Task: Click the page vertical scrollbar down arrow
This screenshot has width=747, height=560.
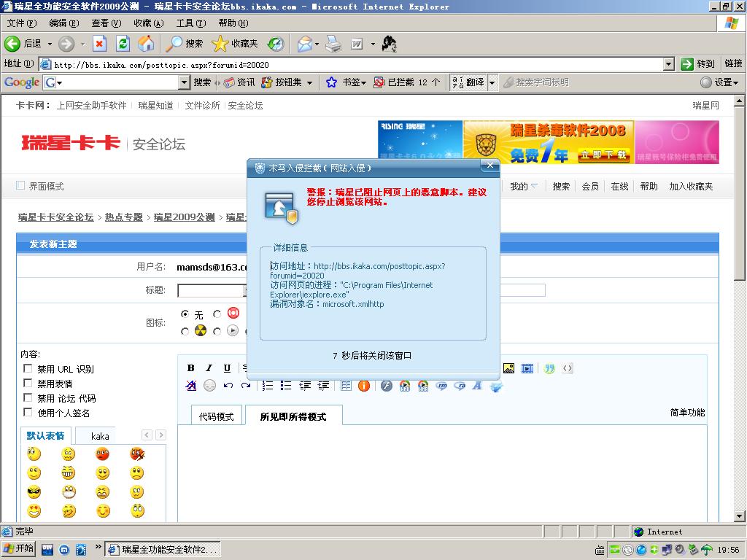Action: 739,516
